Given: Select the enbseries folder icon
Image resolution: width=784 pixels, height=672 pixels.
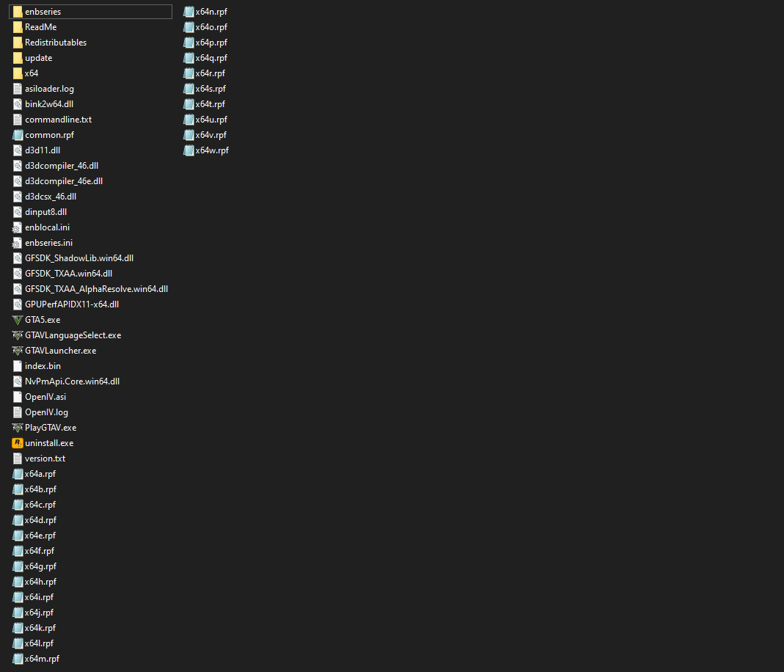Looking at the screenshot, I should point(18,12).
